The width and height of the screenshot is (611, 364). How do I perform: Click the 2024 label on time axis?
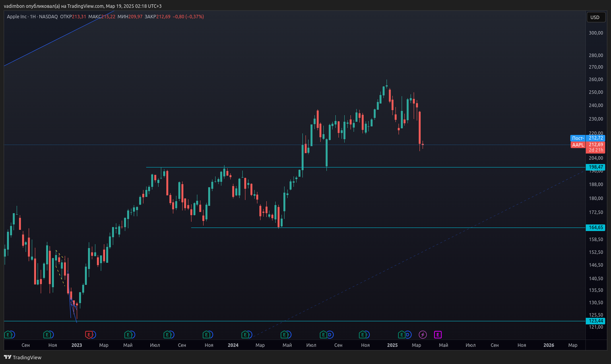[233, 345]
